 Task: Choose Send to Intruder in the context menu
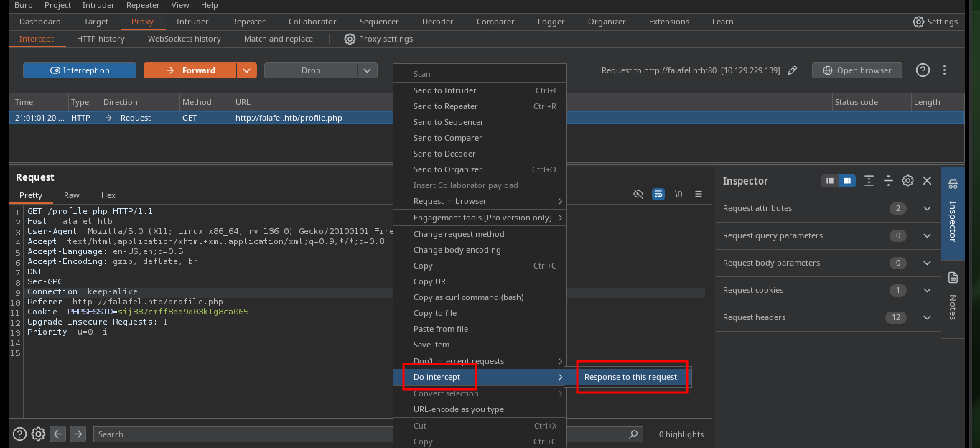[x=480, y=90]
